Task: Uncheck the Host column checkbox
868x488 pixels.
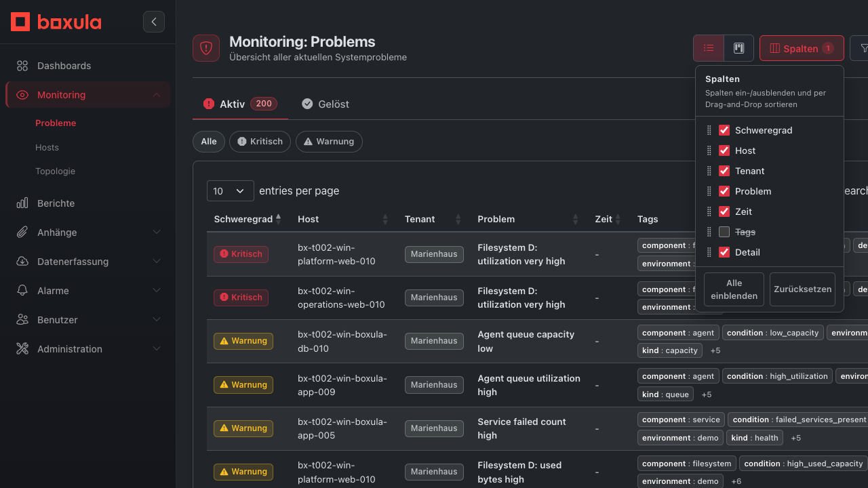Action: pos(724,150)
